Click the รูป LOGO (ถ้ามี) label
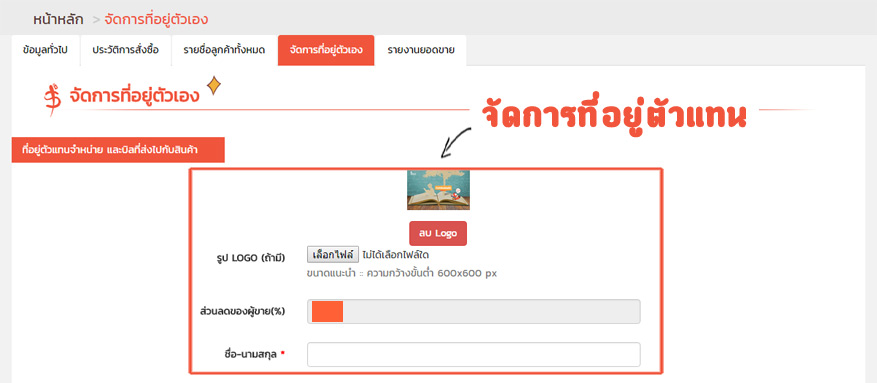877x383 pixels. tap(251, 258)
